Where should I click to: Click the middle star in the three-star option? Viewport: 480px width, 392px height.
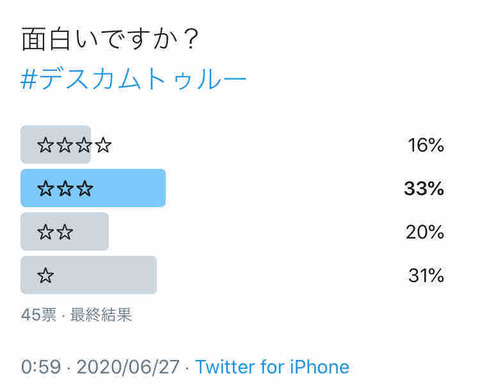[x=65, y=189]
